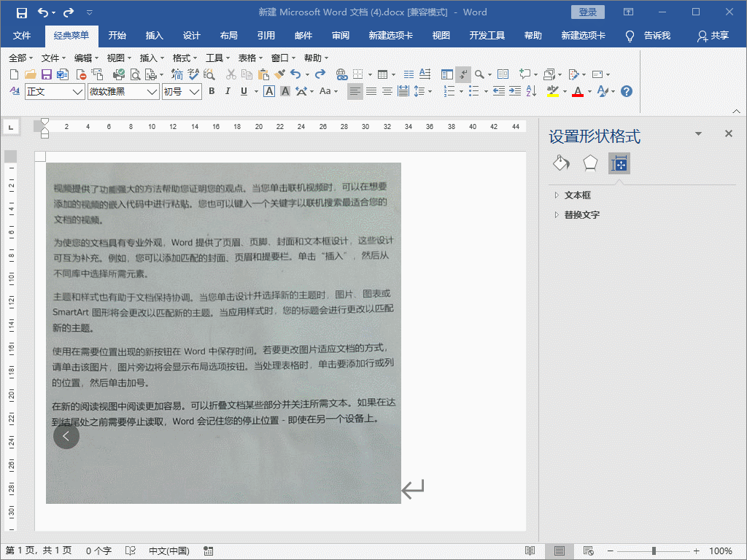The width and height of the screenshot is (747, 560).
Task: Click the numbered list icon
Action: [x=449, y=91]
